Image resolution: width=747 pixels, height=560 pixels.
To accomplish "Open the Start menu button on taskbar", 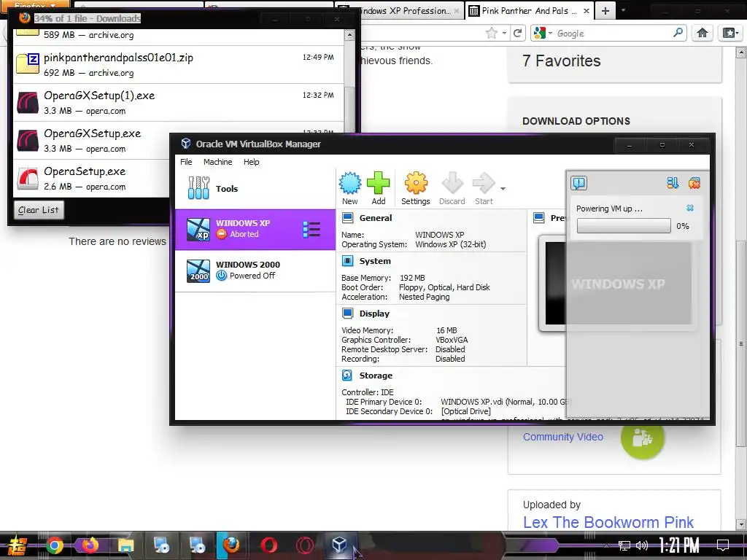I will click(x=17, y=545).
